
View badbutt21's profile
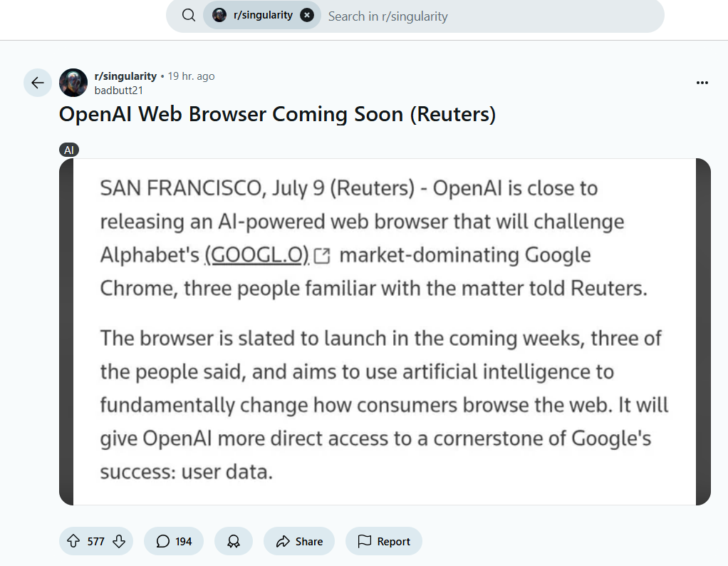(118, 90)
